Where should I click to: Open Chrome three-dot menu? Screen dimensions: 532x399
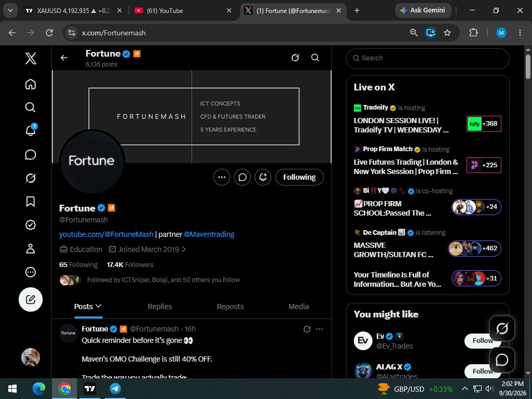pyautogui.click(x=520, y=33)
